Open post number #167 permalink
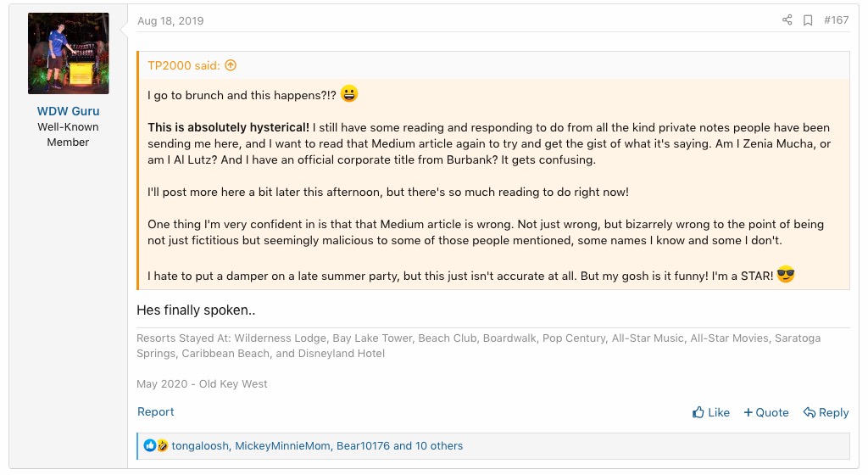868x475 pixels. click(x=836, y=20)
